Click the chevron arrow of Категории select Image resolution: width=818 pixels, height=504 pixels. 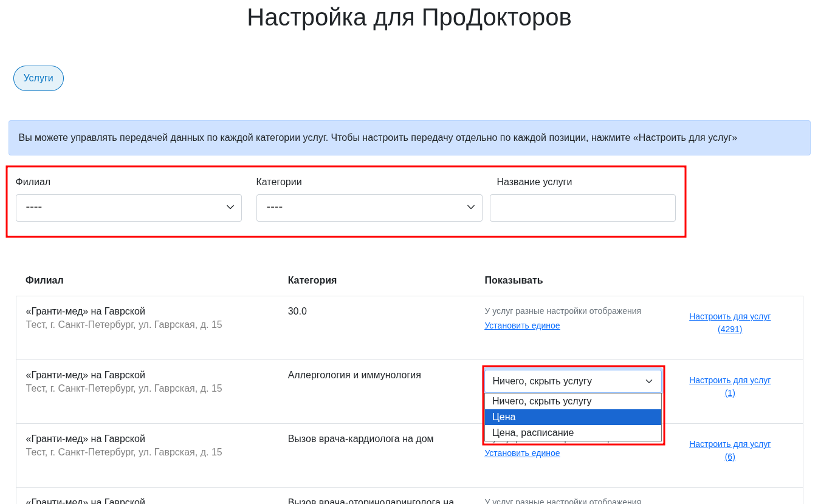click(471, 207)
